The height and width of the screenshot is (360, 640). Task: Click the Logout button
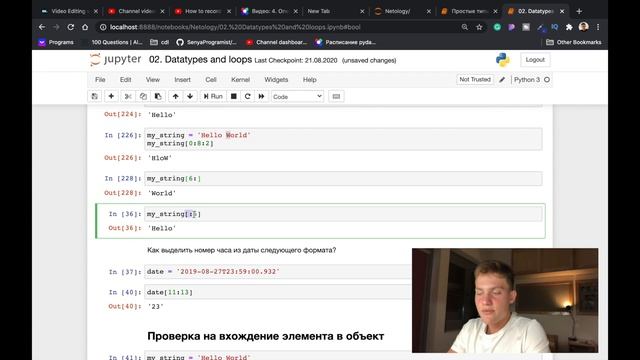tap(535, 60)
